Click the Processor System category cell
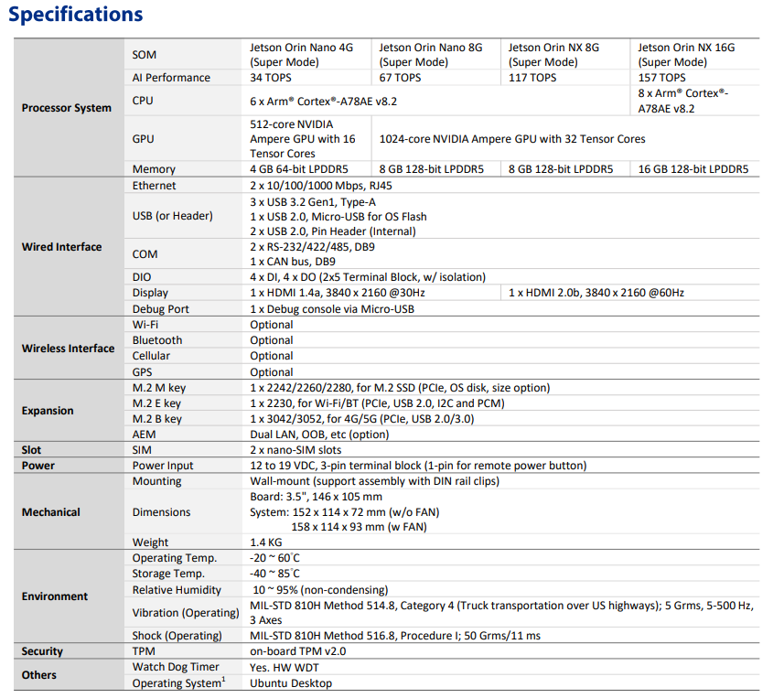 pyautogui.click(x=67, y=108)
